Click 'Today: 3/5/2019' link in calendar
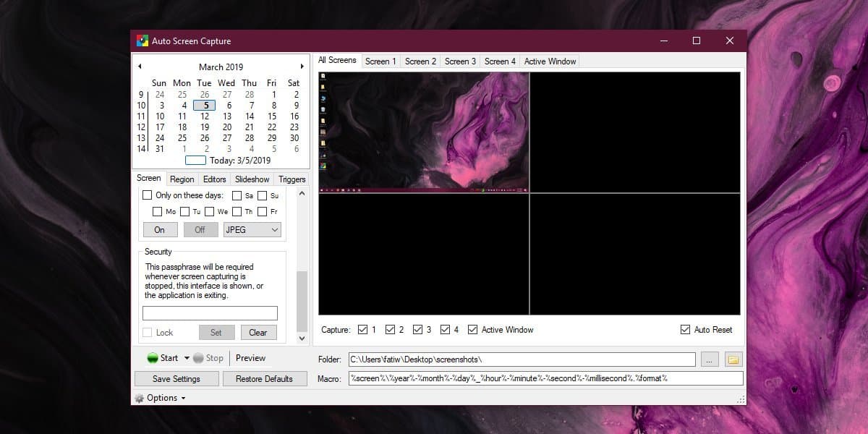 (x=239, y=161)
